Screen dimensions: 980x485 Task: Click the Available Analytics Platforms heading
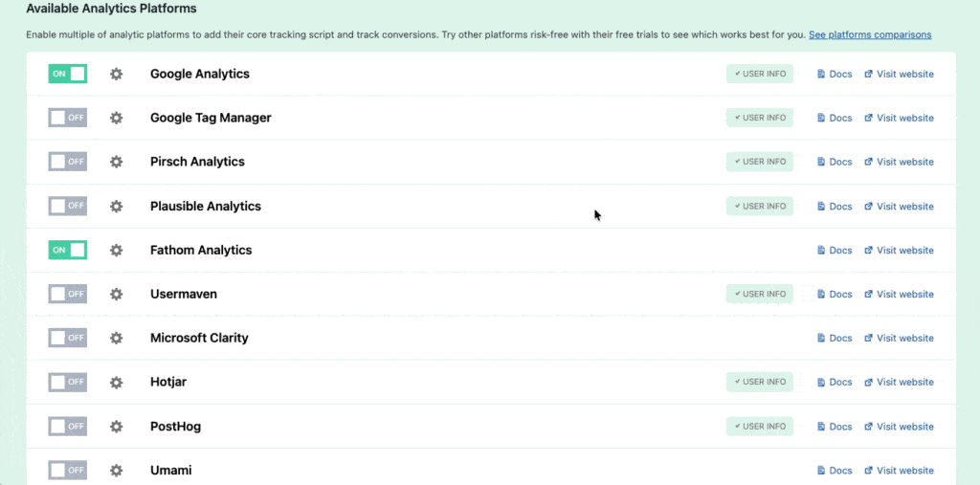coord(111,9)
